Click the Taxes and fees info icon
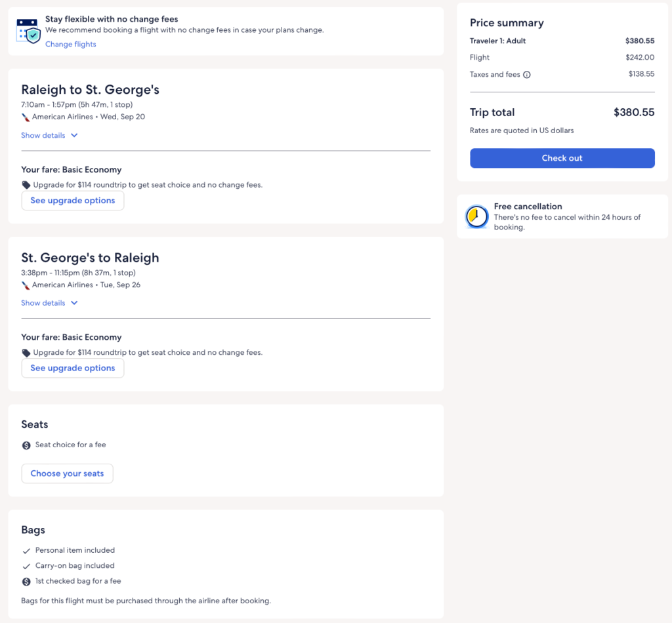This screenshot has width=672, height=623. click(527, 75)
